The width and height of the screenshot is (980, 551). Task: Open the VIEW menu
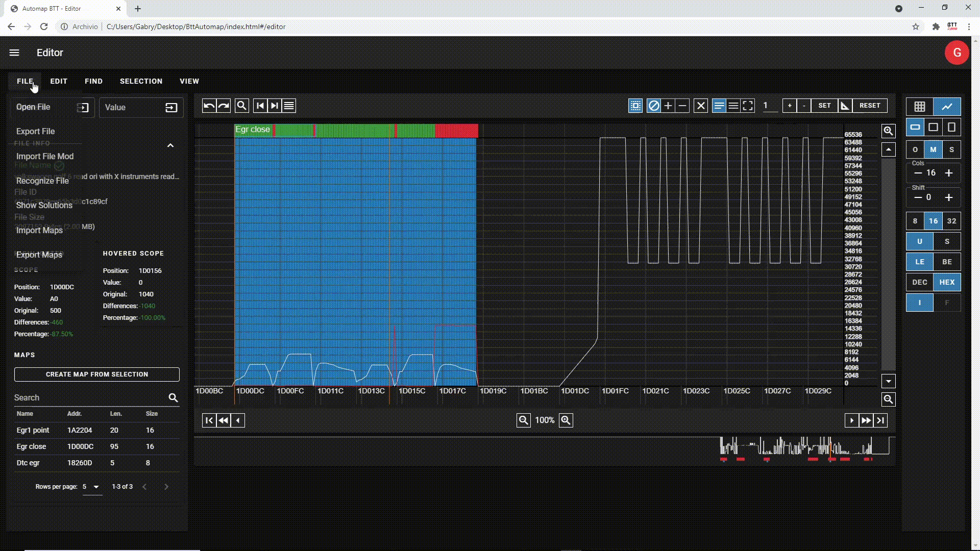(189, 81)
